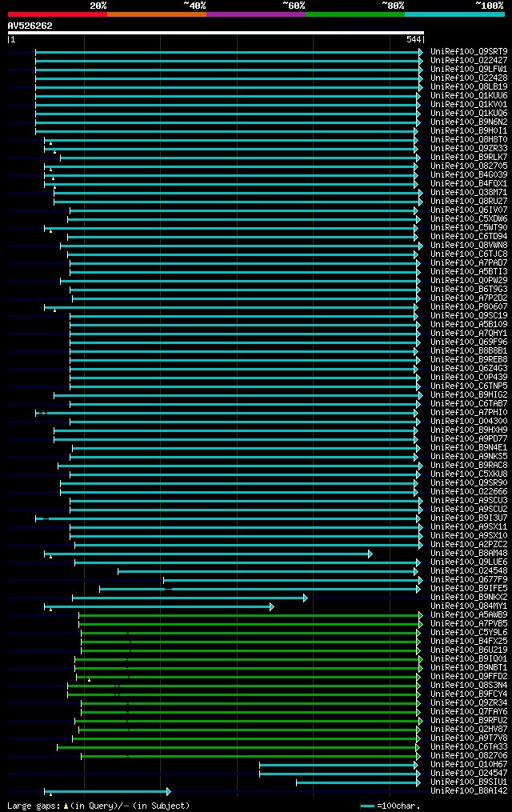This screenshot has width=512, height=812.
Task: Select the UniRef100_Q69F96 label
Action: [x=469, y=342]
